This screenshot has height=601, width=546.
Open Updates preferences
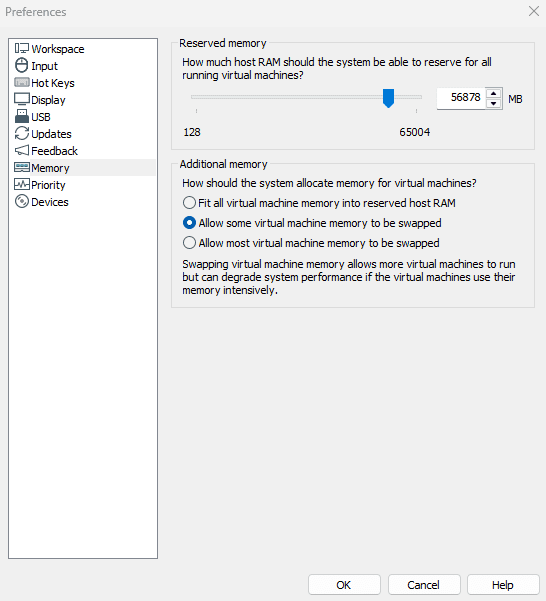[x=51, y=134]
